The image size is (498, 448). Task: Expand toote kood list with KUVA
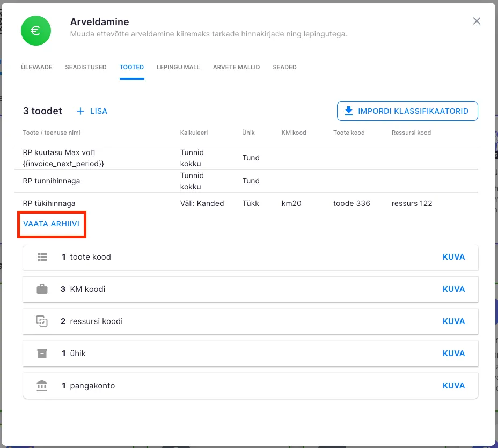pyautogui.click(x=453, y=257)
